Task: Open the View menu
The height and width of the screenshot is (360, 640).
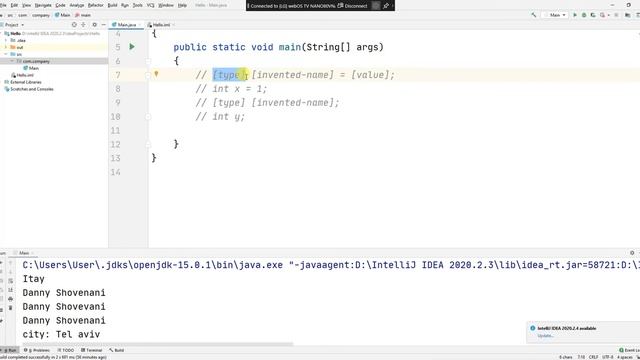Action: (27, 5)
